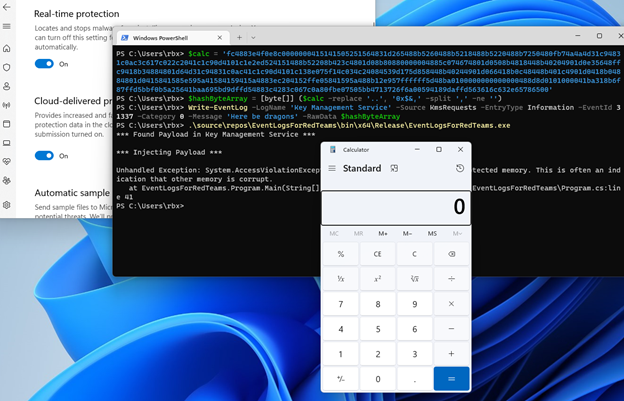
Task: Disable Cloud-delivered protection toggle
Action: tap(44, 155)
